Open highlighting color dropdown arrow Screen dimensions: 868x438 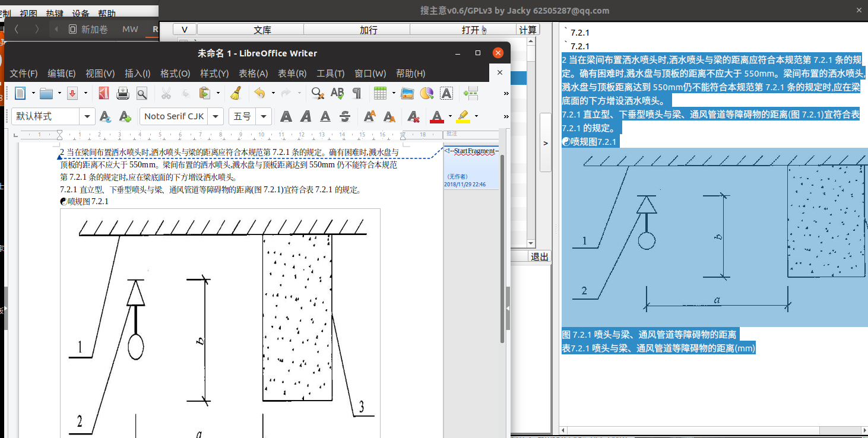476,116
